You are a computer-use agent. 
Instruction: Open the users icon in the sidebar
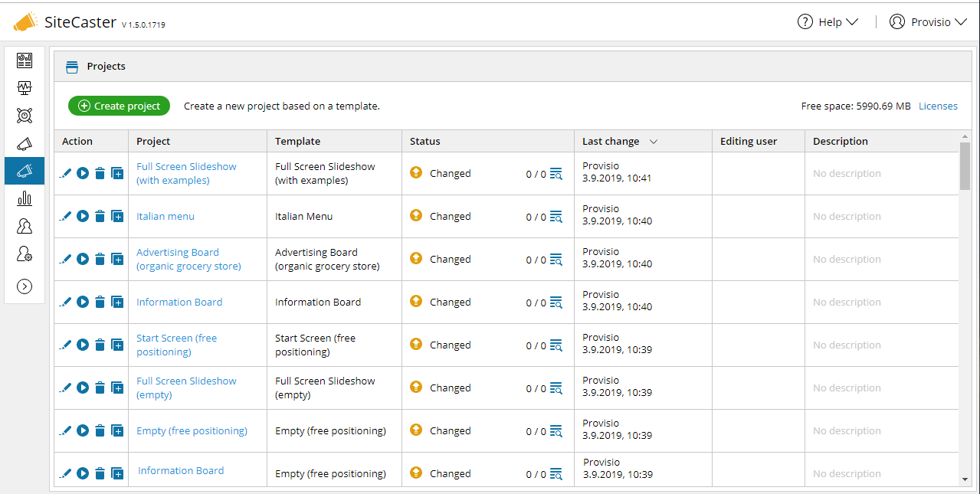pyautogui.click(x=25, y=226)
